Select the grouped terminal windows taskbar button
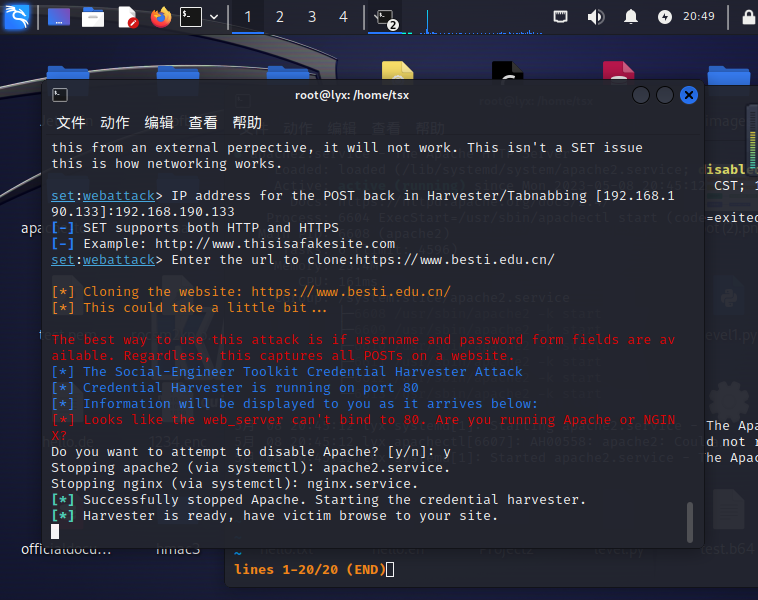 pos(385,18)
